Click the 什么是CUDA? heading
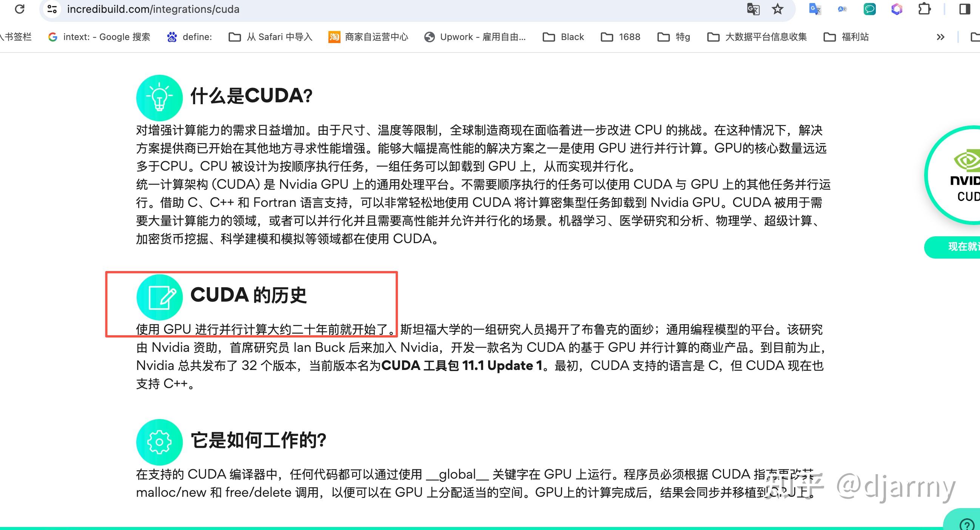This screenshot has width=980, height=530. (251, 96)
